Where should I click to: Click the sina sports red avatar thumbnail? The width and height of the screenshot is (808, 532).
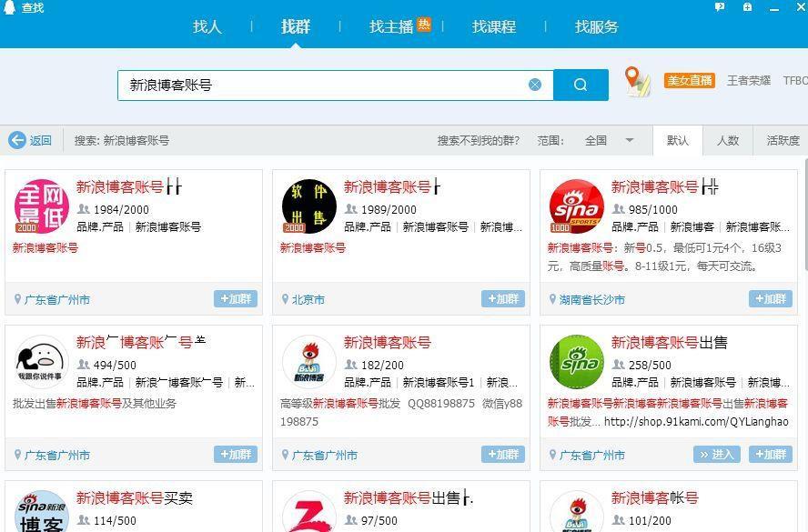click(577, 206)
